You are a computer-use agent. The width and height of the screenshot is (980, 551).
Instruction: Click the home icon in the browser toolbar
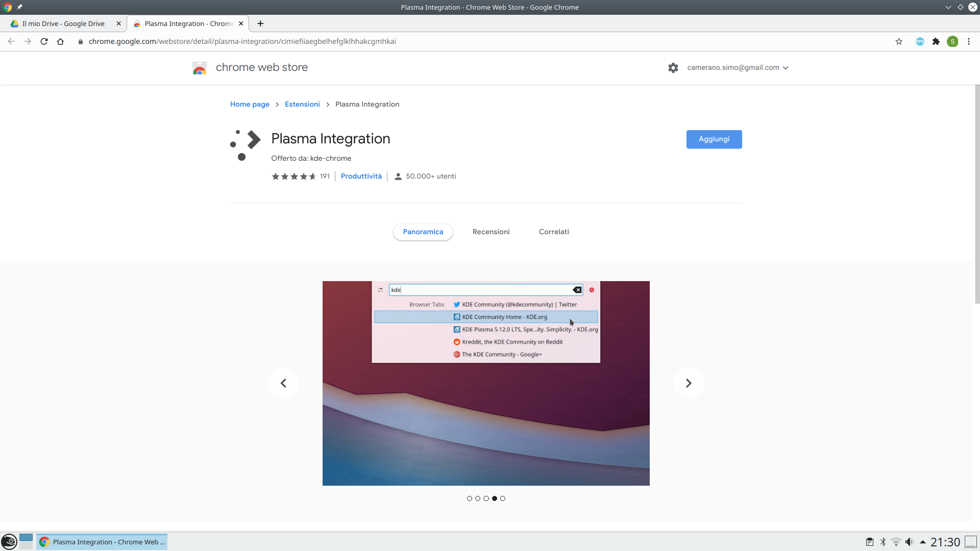tap(60, 41)
